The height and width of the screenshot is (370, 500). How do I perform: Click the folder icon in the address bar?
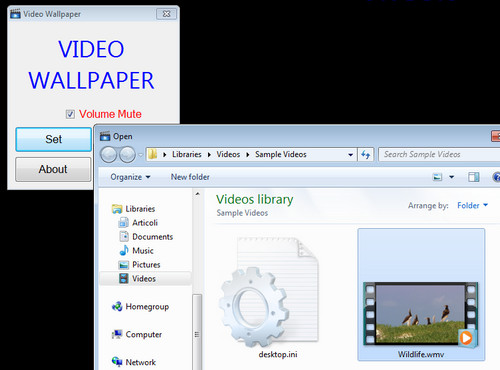[x=153, y=154]
